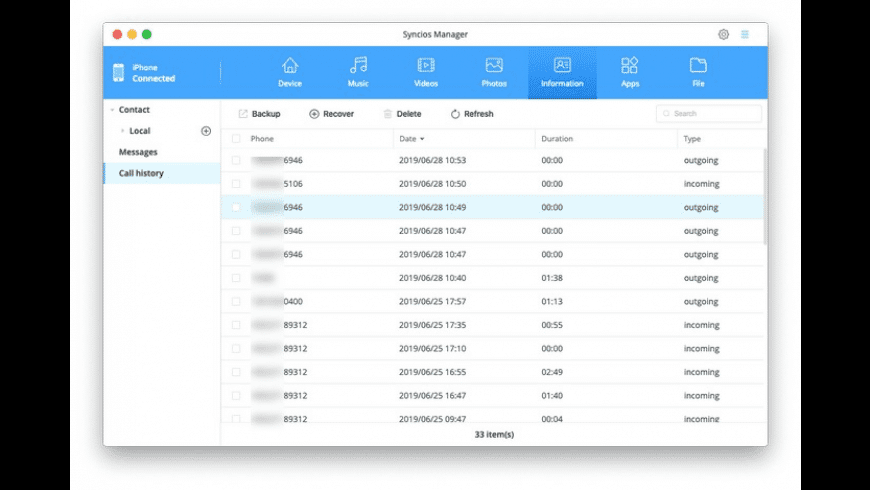Check the call at 2019/06/28 10:50

click(x=236, y=184)
